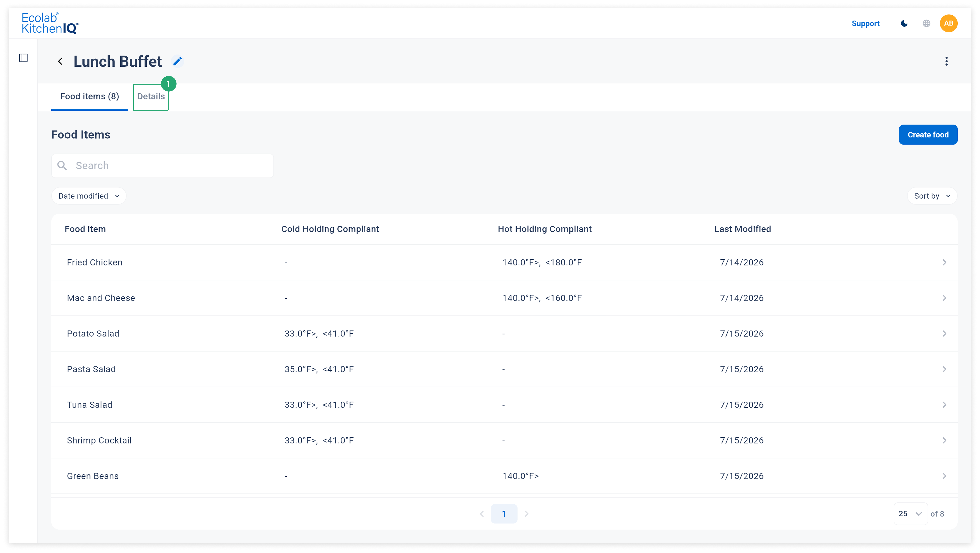Click Fried Chicken hot holding range value

542,262
